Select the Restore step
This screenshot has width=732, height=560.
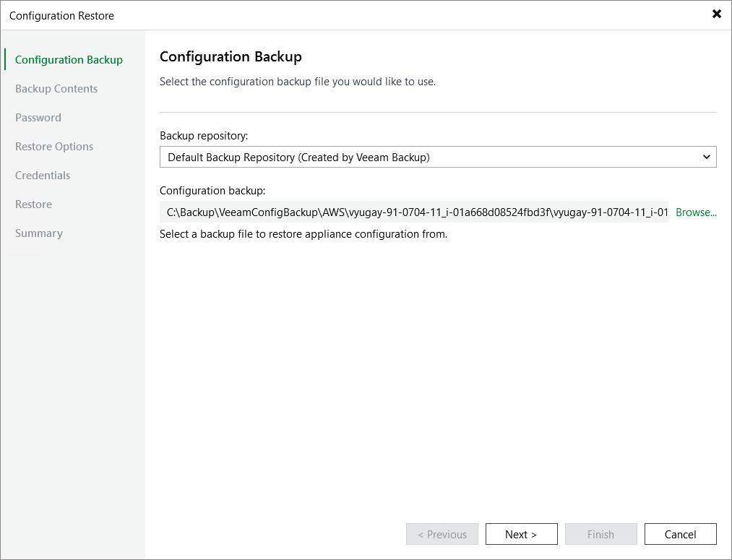point(33,204)
